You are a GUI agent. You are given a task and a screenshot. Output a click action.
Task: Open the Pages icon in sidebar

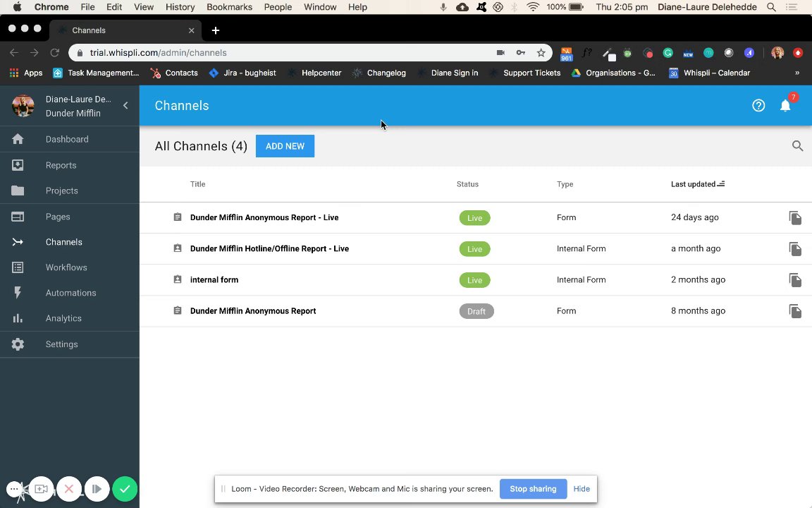coord(18,216)
